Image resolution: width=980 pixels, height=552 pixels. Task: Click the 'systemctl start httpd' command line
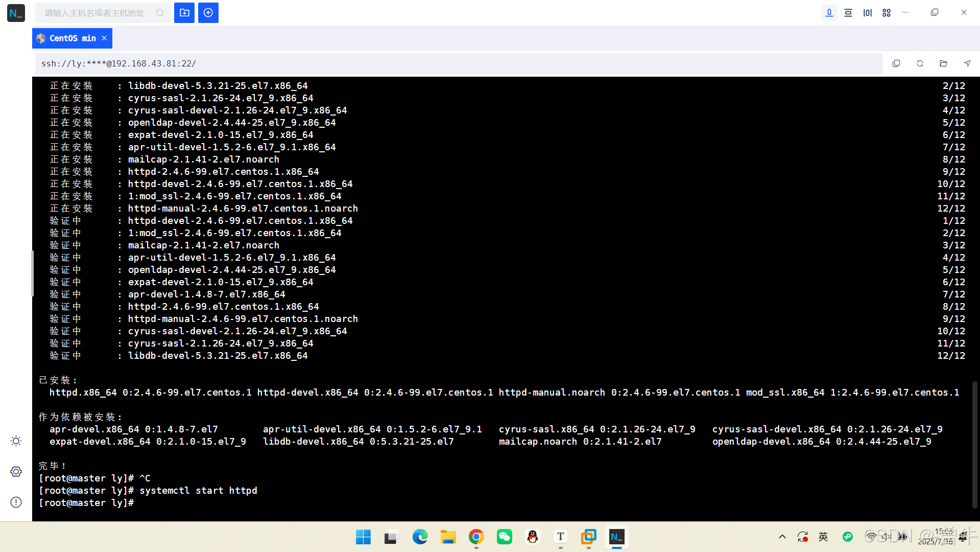pos(148,491)
